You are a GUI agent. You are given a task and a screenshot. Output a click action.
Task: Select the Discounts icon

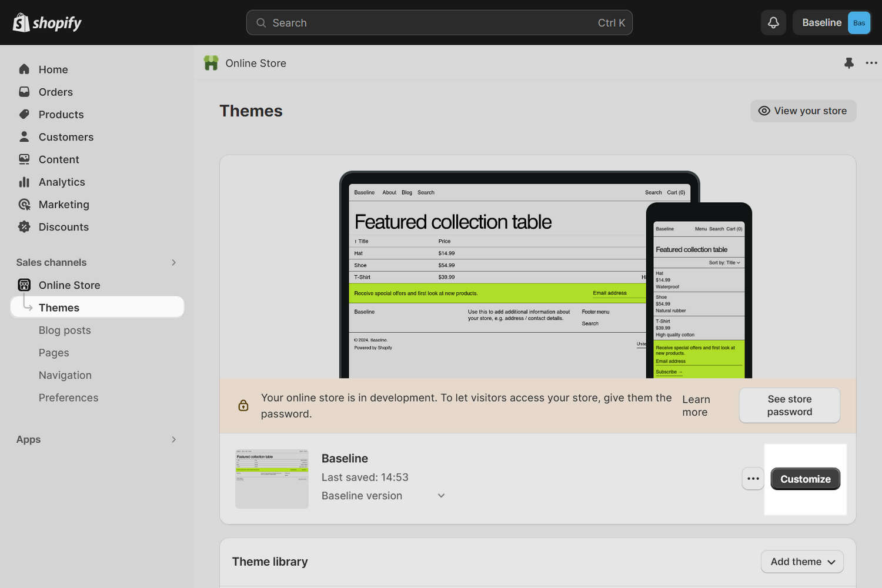pyautogui.click(x=24, y=226)
